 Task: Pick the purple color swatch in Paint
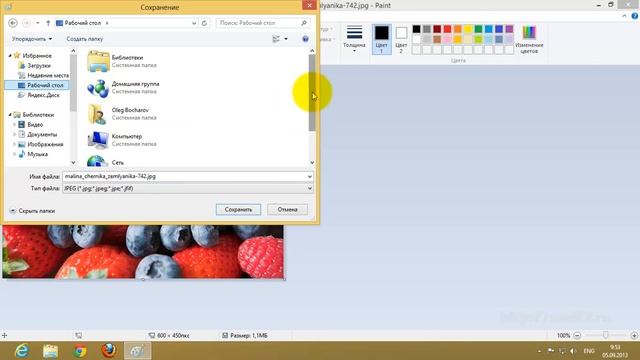click(x=509, y=29)
